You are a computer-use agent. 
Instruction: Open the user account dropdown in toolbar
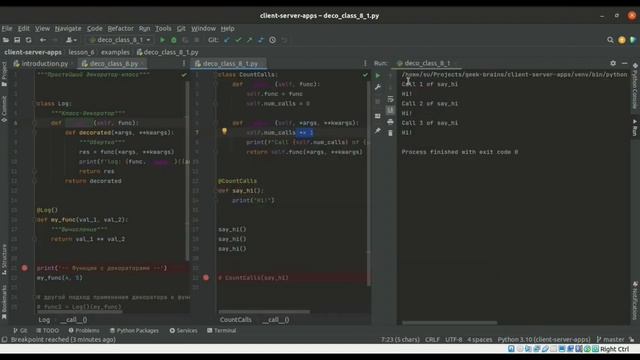[x=71, y=40]
